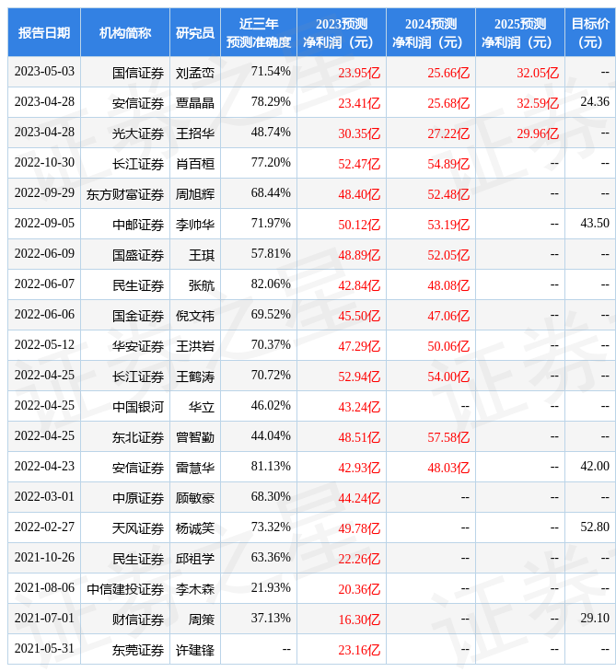Click researcher name 周旭辉
Viewport: 616px width, 672px height.
click(x=195, y=194)
